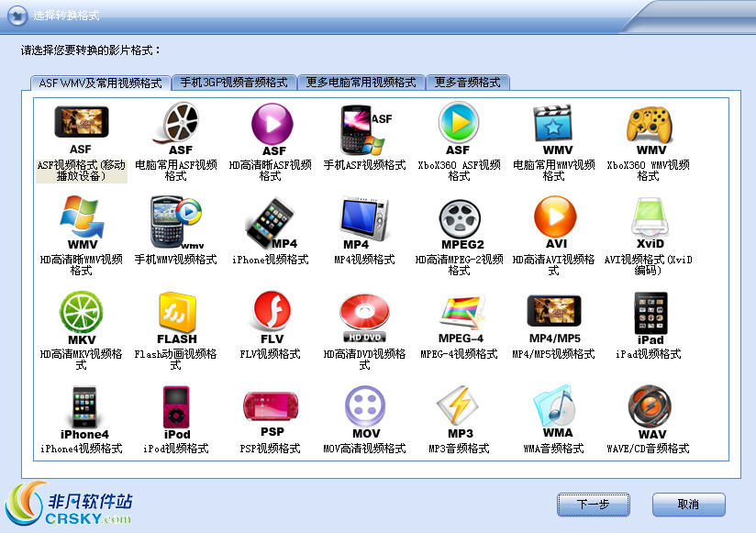Click the 'HD高清DVD视频格式' label
Viewport: 756px width, 533px height.
(x=364, y=360)
